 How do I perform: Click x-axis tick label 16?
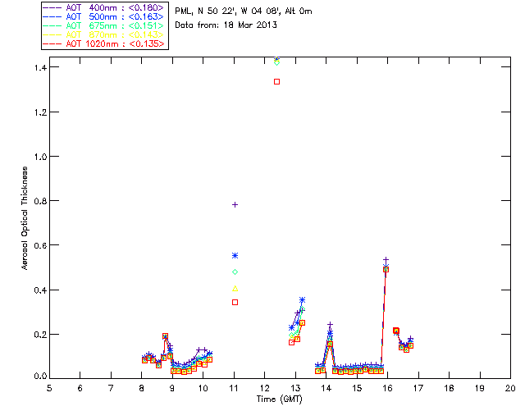pyautogui.click(x=387, y=388)
